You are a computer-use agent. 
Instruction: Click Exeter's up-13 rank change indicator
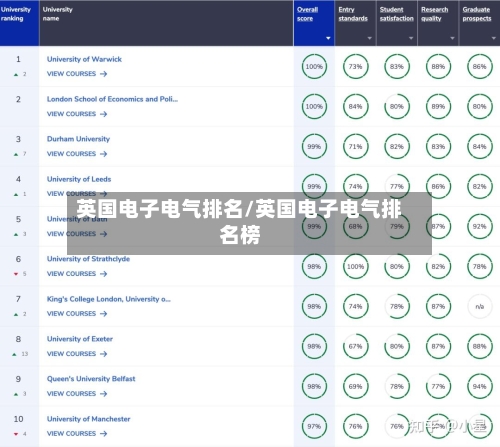pos(20,354)
